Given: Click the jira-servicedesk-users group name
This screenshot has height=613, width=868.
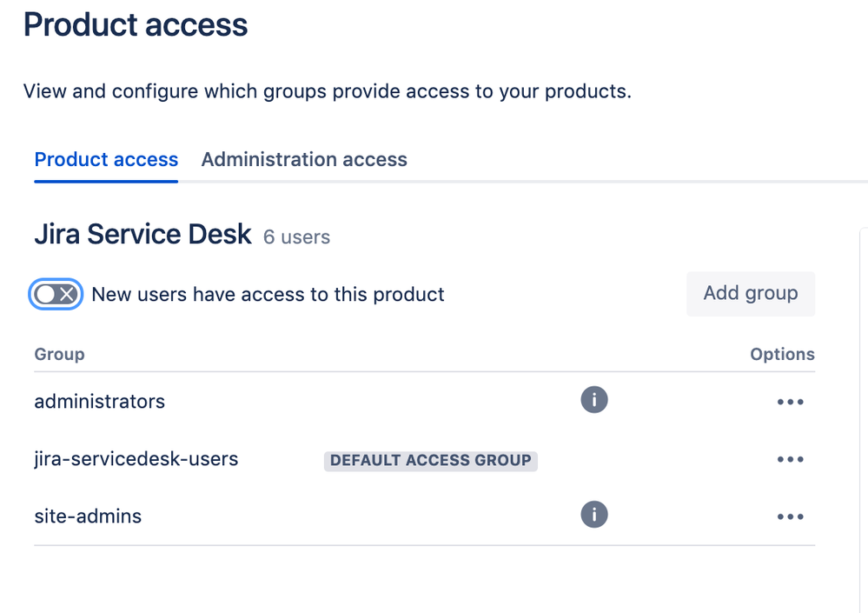Looking at the screenshot, I should (x=136, y=459).
